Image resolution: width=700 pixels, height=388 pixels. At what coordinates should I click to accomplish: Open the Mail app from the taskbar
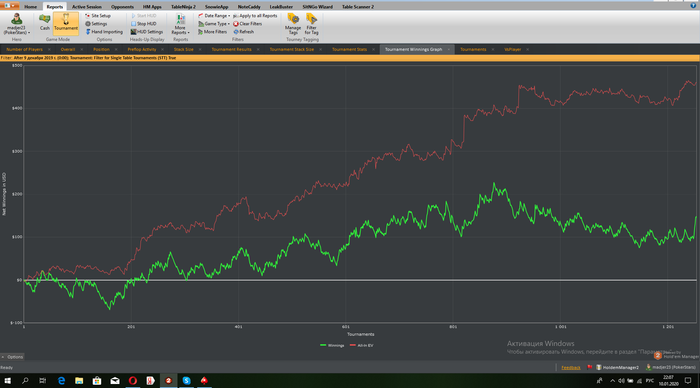pyautogui.click(x=115, y=380)
